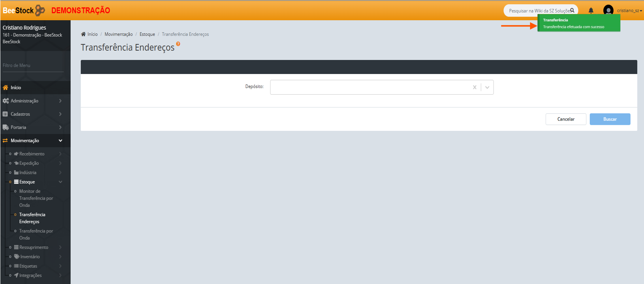Click the notification bell icon
This screenshot has height=284, width=644.
point(591,11)
